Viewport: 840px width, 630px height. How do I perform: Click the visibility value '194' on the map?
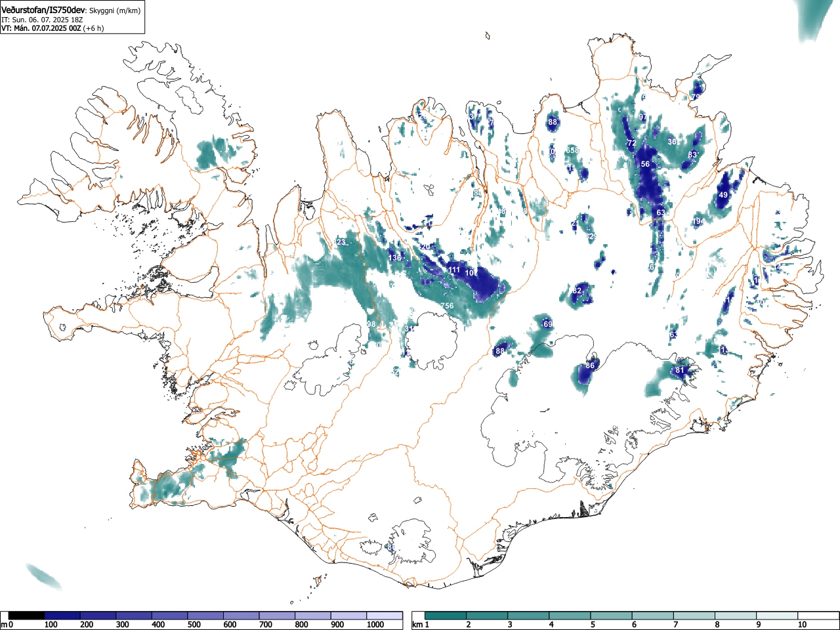point(698,222)
